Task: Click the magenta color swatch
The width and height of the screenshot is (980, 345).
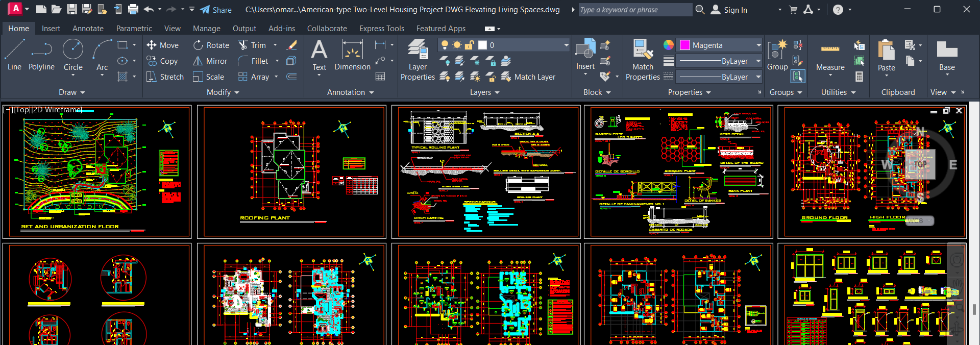Action: click(x=685, y=45)
